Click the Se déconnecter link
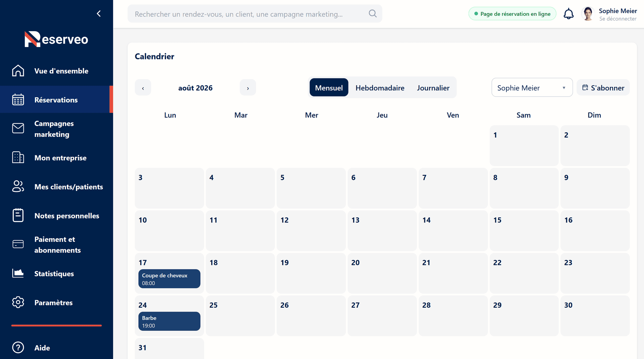 tap(618, 19)
